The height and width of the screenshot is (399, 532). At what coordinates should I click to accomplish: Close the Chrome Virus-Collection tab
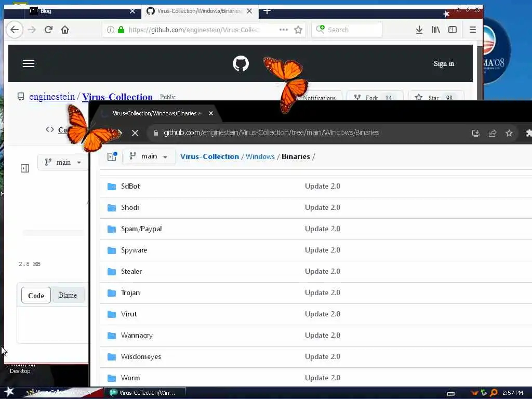(211, 113)
